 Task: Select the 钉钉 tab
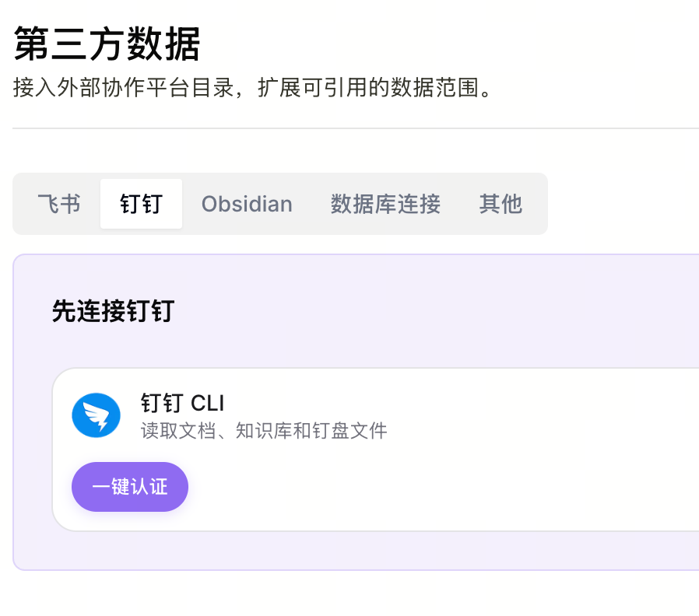tap(141, 204)
